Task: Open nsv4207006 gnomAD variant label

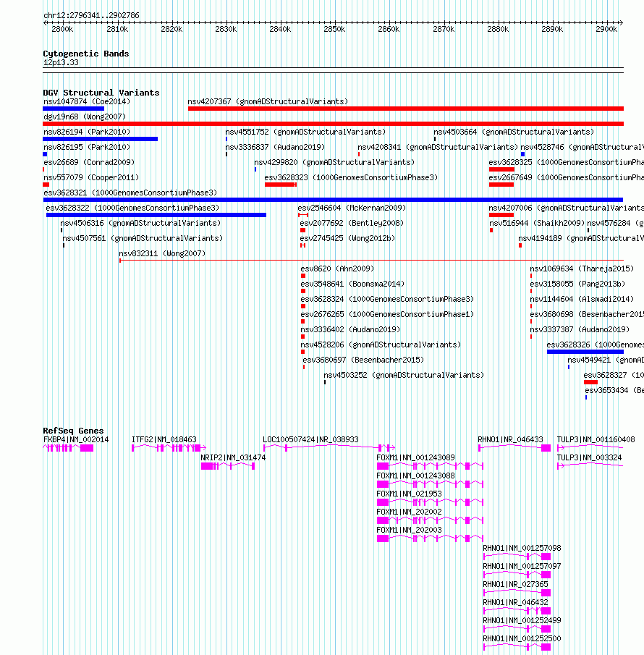Action: point(566,208)
